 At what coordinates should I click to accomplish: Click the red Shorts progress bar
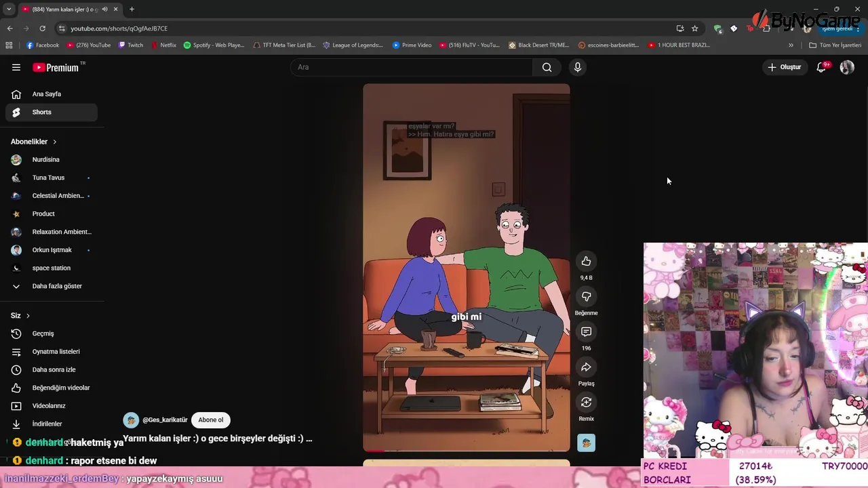click(374, 450)
